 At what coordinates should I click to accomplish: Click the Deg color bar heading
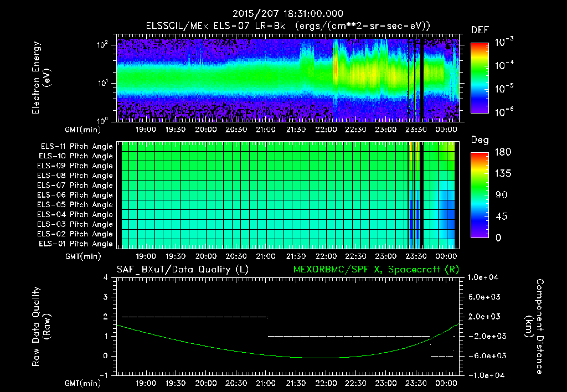480,140
